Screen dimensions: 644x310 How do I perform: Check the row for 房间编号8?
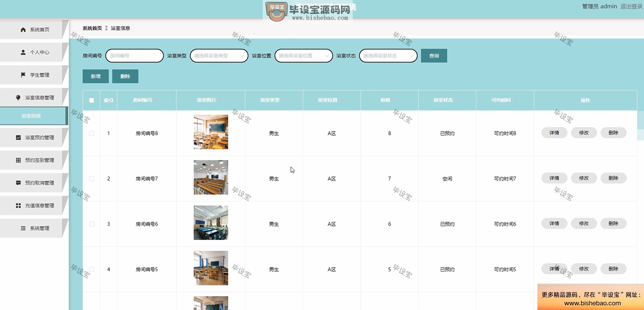point(92,133)
